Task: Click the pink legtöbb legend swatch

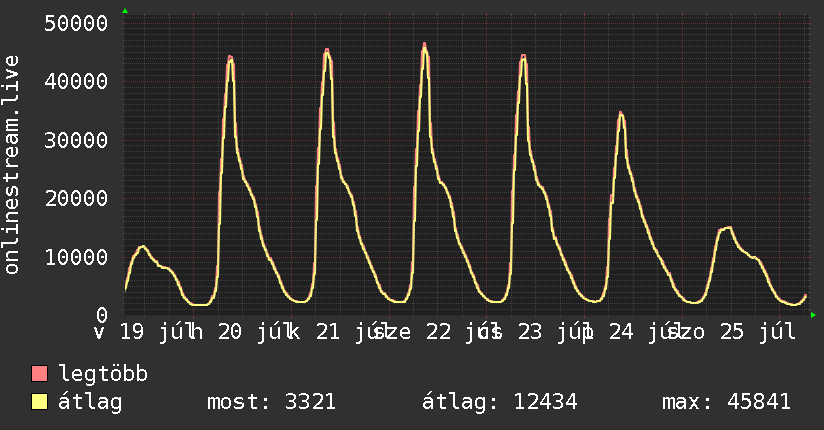Action: [x=39, y=374]
